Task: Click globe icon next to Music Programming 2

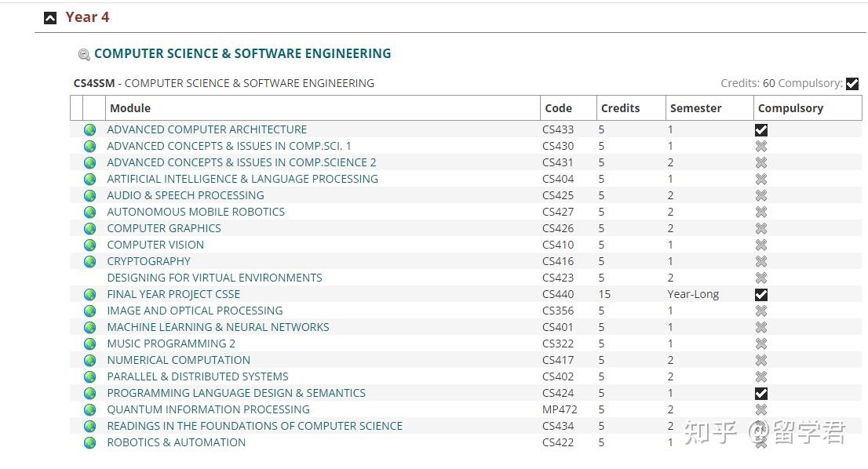Action: coord(90,344)
